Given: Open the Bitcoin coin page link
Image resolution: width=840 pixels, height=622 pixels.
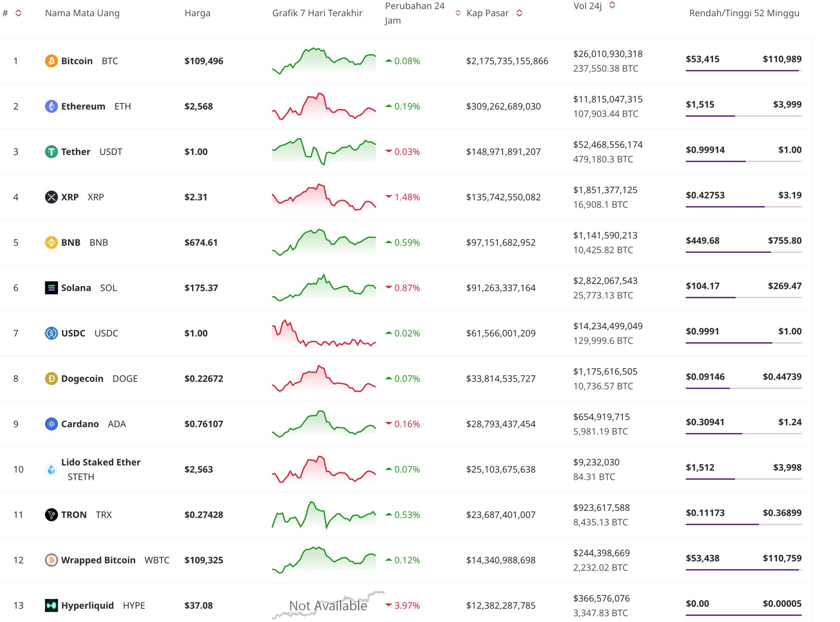Looking at the screenshot, I should [77, 61].
